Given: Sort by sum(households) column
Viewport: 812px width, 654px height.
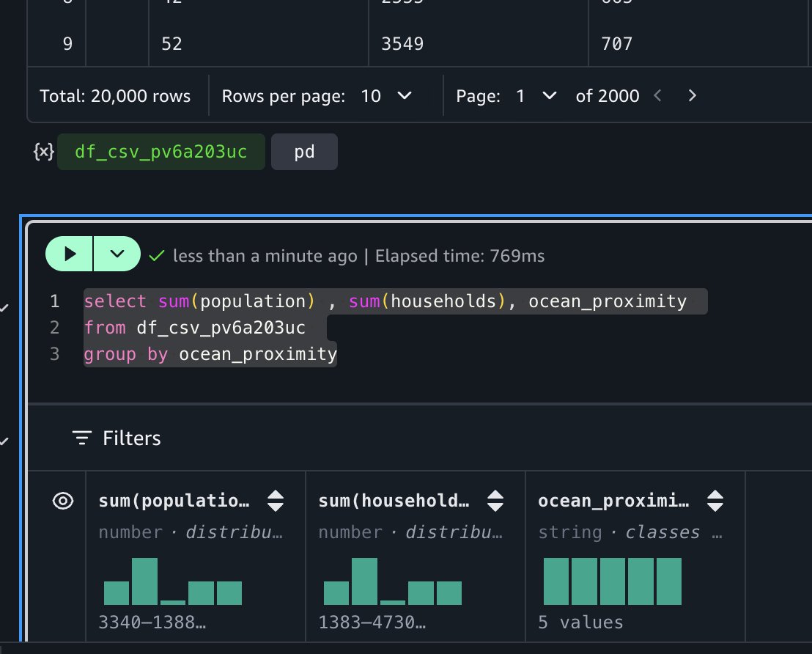Looking at the screenshot, I should [x=495, y=501].
